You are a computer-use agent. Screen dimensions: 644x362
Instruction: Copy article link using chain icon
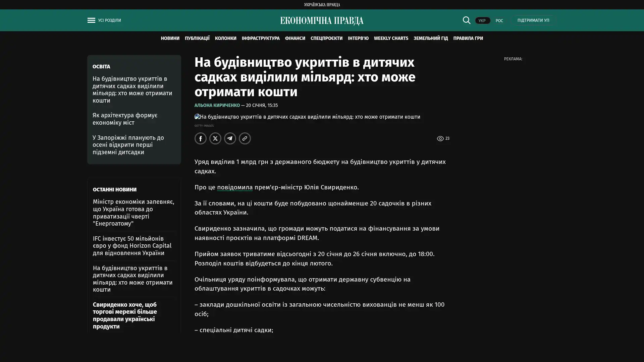tap(245, 138)
